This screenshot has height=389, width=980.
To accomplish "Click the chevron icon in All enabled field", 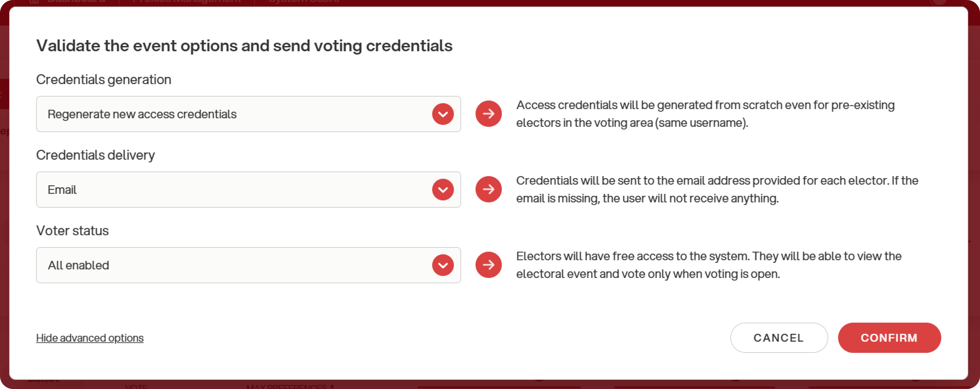I will coord(443,265).
